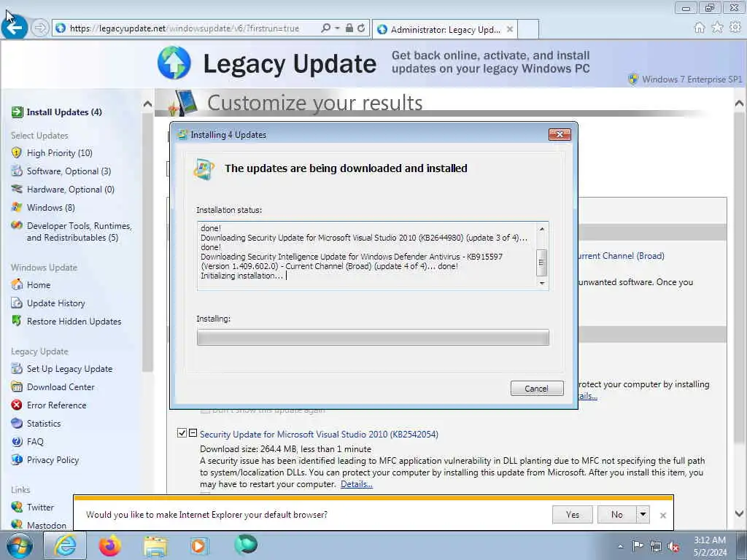Open the Security Update KB2542054 title link
This screenshot has width=747, height=560.
(320, 435)
